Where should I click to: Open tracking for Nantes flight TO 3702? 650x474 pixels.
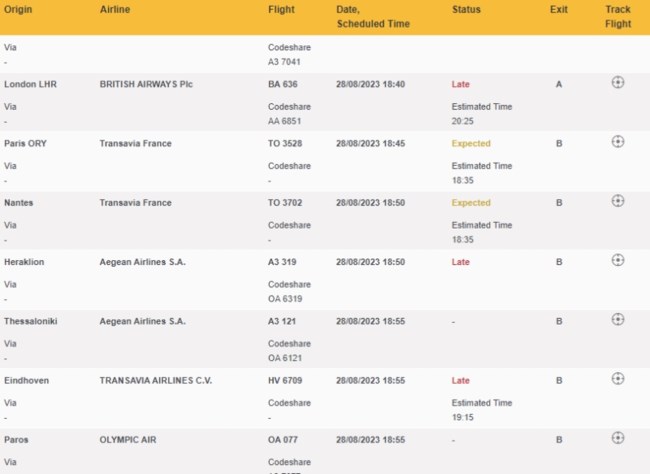pos(618,201)
